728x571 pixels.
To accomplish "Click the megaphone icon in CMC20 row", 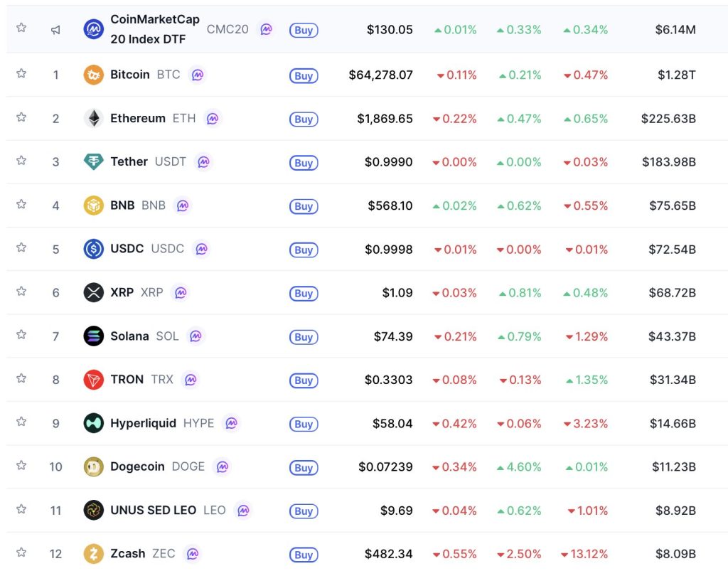I will point(55,30).
